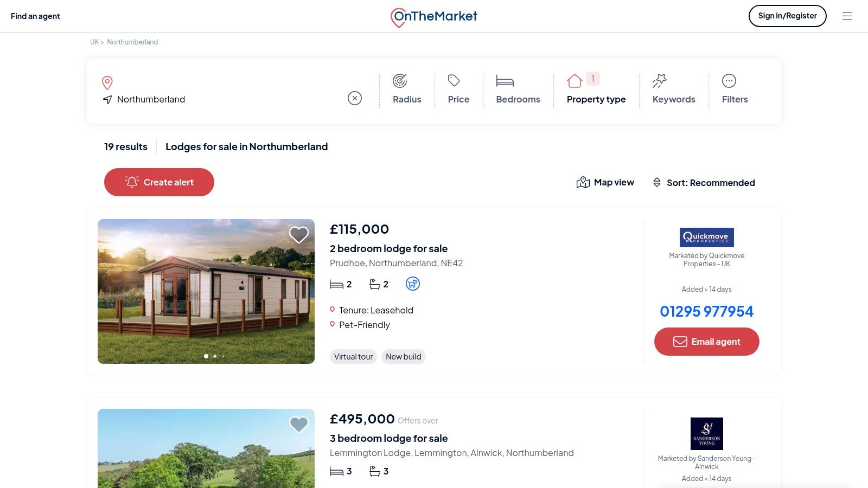Open the Prudhoe lodge photo thumbnail
This screenshot has width=868, height=488.
pos(206,291)
